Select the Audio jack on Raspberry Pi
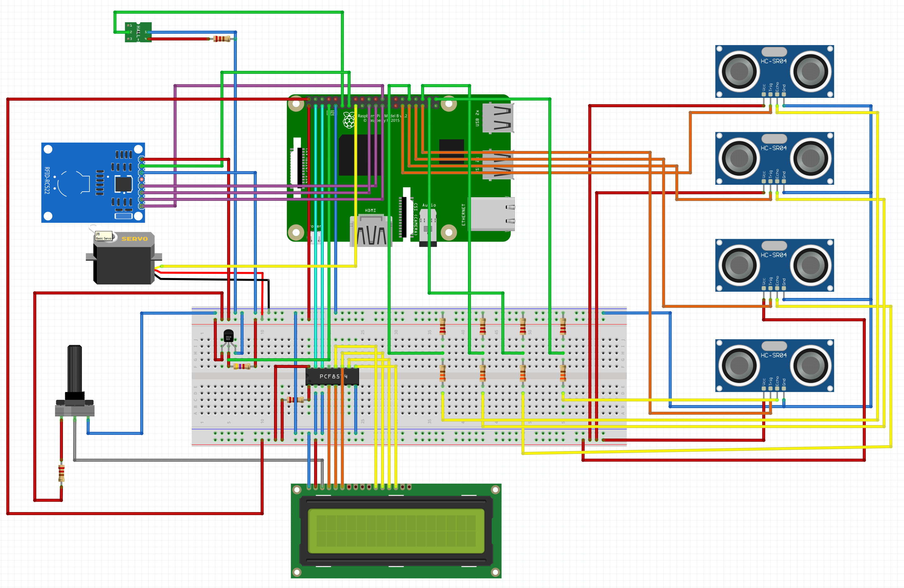The width and height of the screenshot is (904, 588). pyautogui.click(x=428, y=227)
